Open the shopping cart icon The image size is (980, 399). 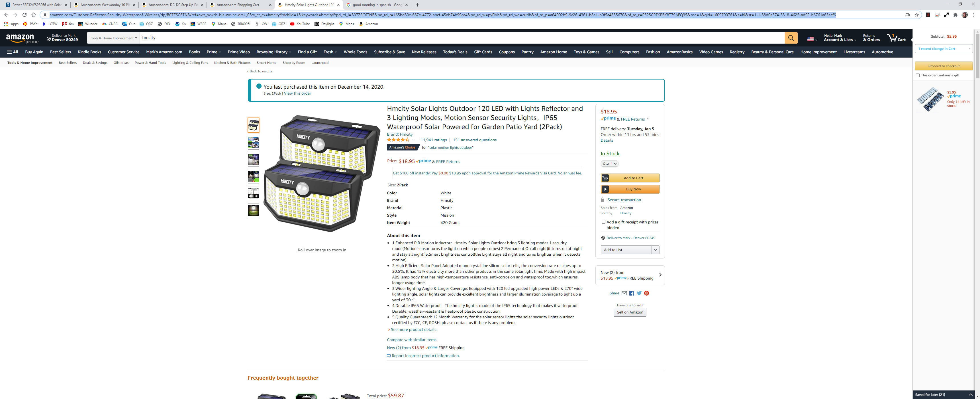(896, 38)
